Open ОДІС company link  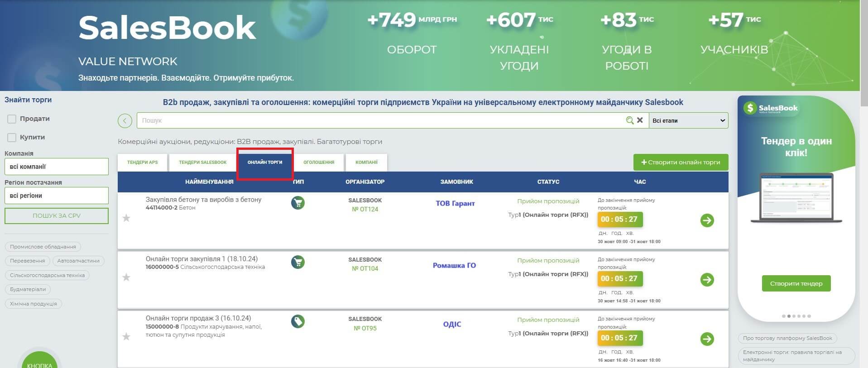click(x=452, y=325)
